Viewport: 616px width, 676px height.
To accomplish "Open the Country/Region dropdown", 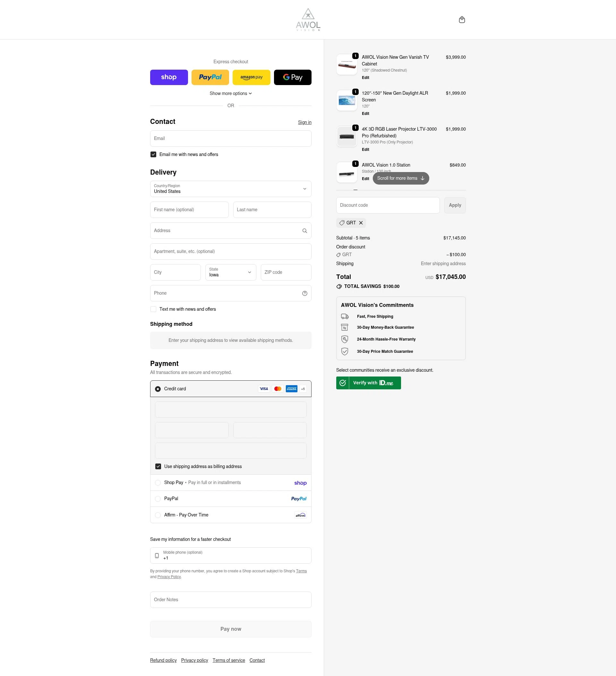I will pyautogui.click(x=231, y=189).
